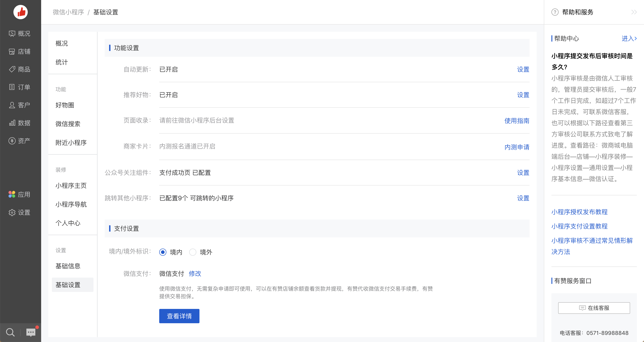Click the search magnifier icon
644x342 pixels.
10,332
